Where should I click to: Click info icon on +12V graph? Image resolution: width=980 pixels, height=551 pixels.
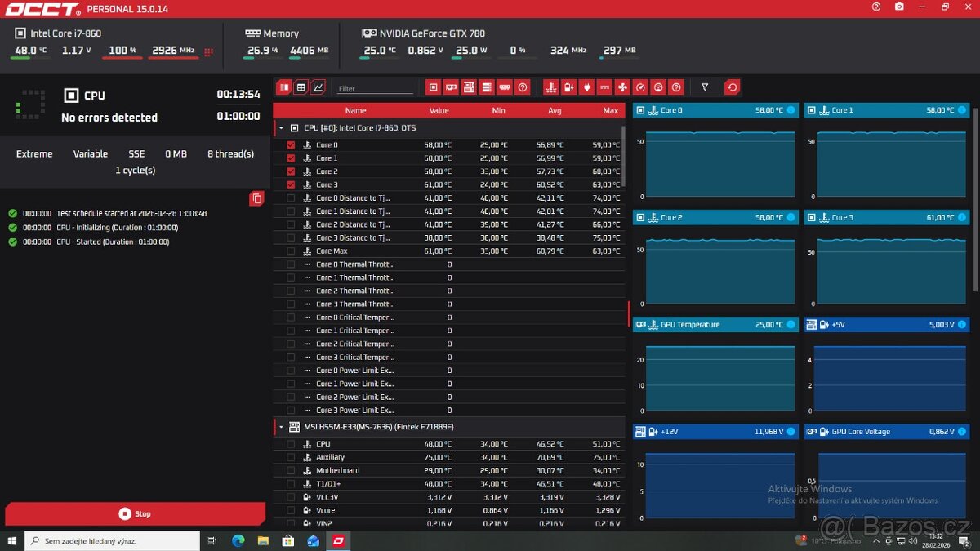point(791,431)
